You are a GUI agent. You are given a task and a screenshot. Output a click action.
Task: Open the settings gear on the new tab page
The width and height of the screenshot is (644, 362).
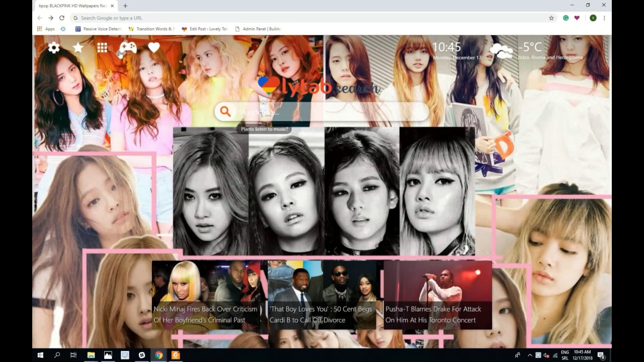54,48
